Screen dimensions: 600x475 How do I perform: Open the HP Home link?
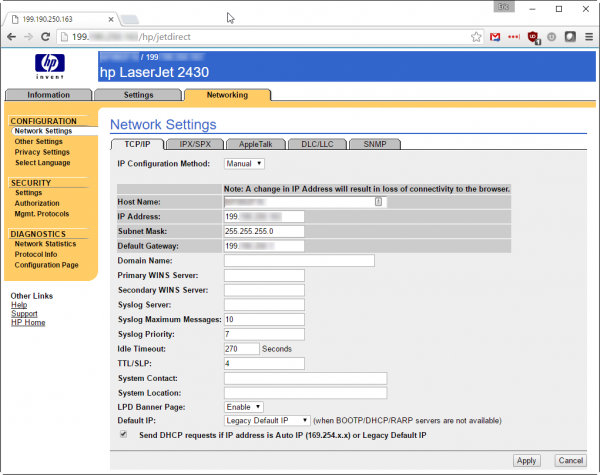28,322
